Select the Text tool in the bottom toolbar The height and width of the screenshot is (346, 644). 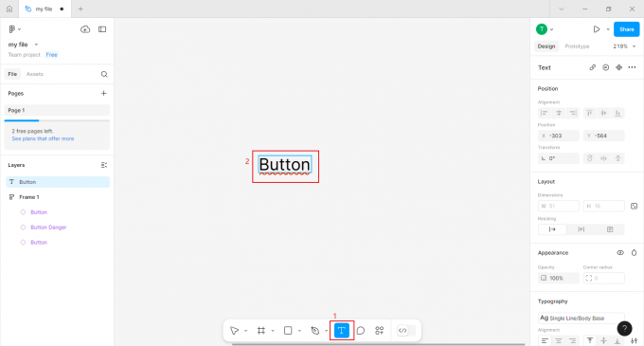click(341, 331)
